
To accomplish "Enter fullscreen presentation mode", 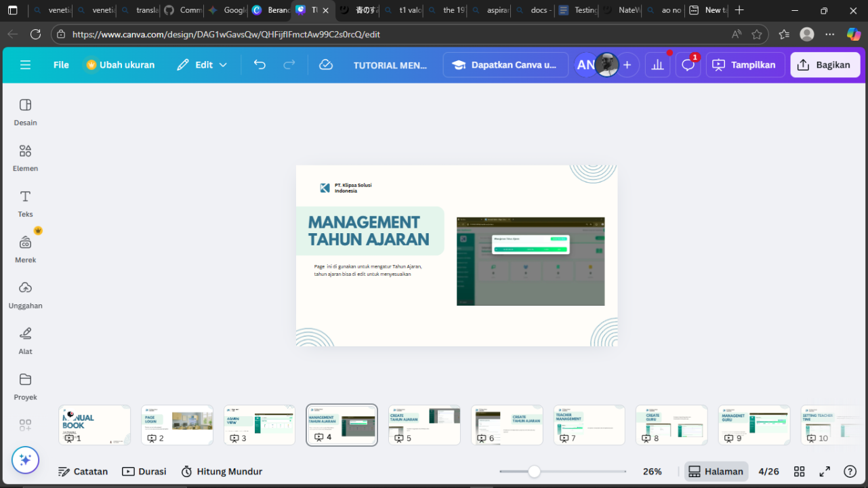I will point(825,472).
